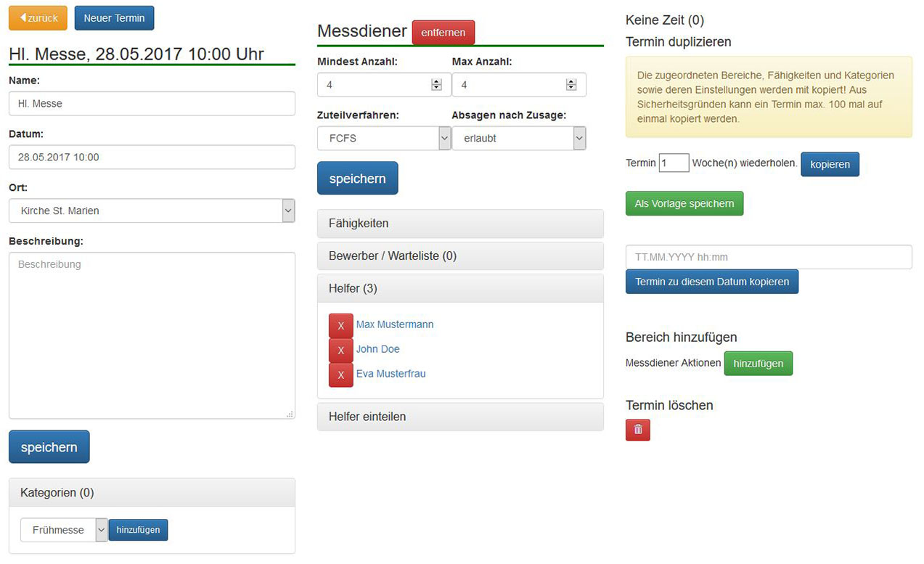Expand the Bewerber / Warteliste panel
This screenshot has width=924, height=564.
pos(460,256)
